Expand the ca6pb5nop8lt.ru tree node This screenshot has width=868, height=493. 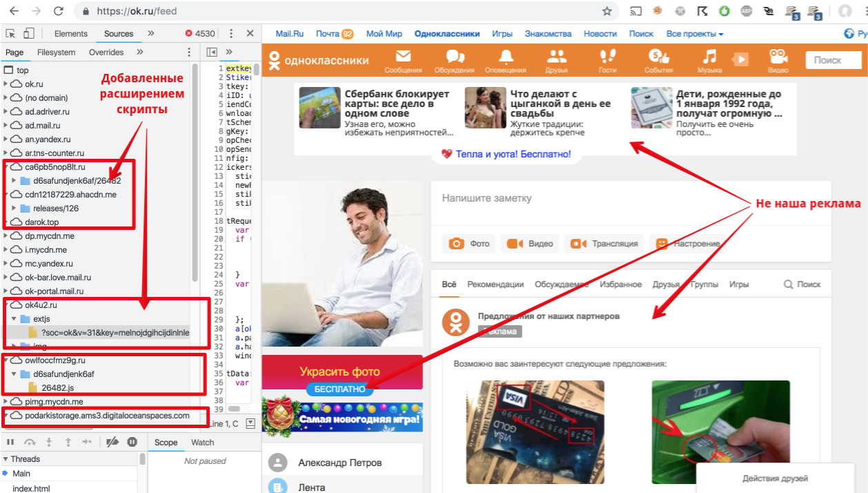(x=6, y=166)
